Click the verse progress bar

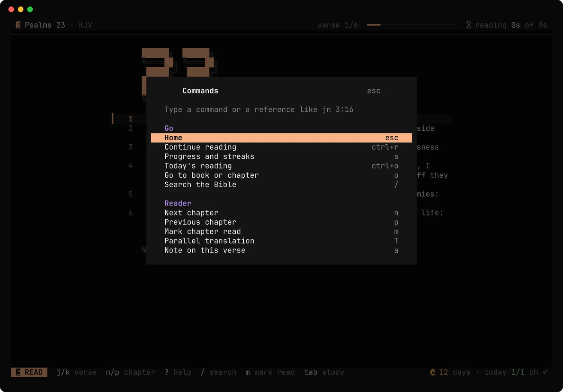[412, 25]
